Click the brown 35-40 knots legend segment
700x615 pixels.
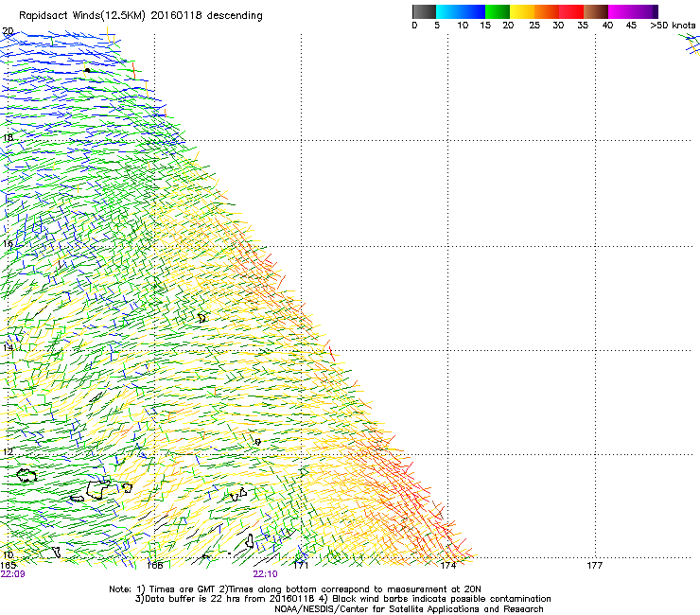pyautogui.click(x=596, y=11)
